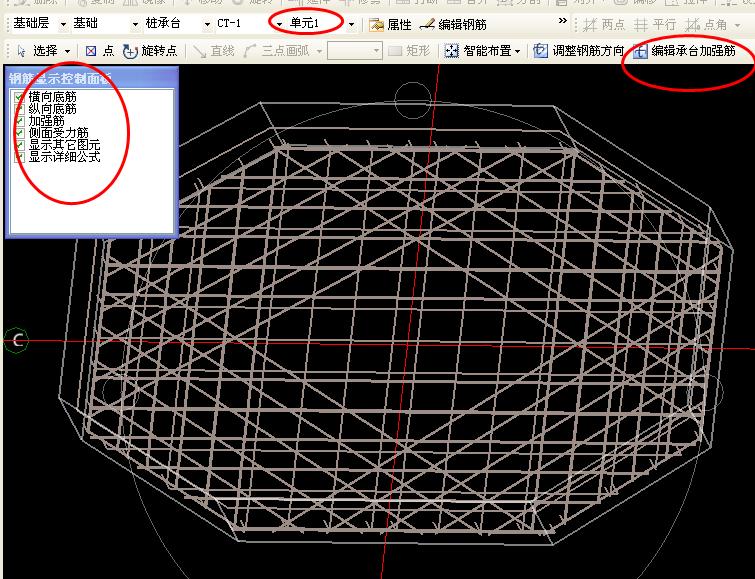This screenshot has width=755, height=579.
Task: Toggle the 侧面受力筋 checkbox
Action: point(19,133)
